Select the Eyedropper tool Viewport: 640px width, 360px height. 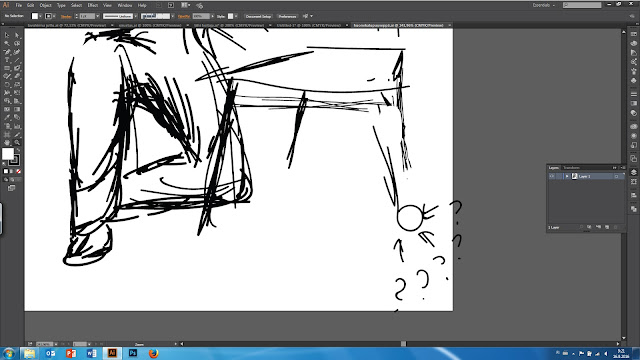tap(7, 118)
